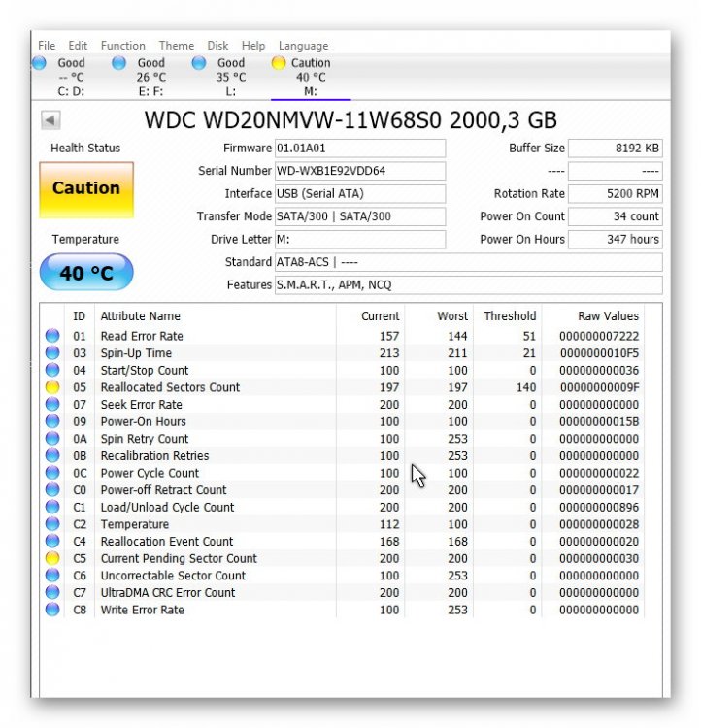Select the C: D: disk tab

(x=71, y=77)
